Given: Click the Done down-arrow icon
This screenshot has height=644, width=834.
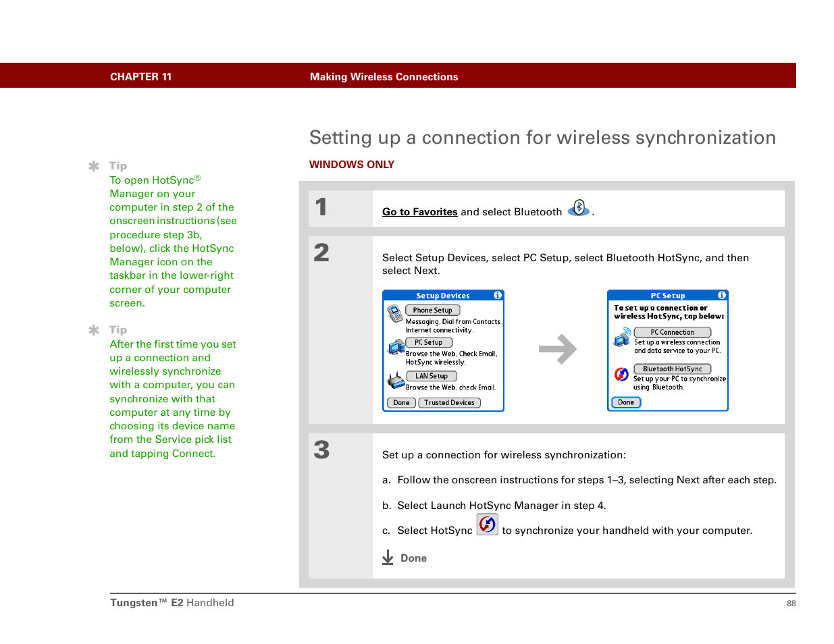Looking at the screenshot, I should point(388,558).
